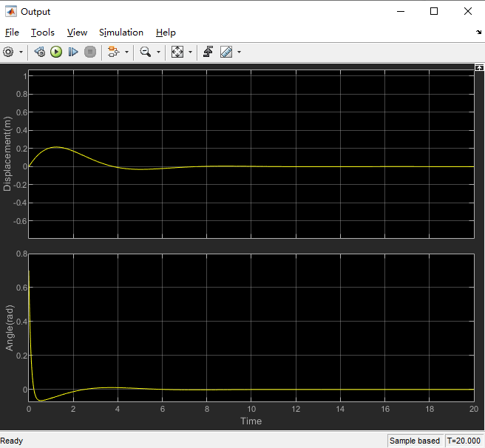Open the View menu
The width and height of the screenshot is (485, 448).
(x=77, y=33)
